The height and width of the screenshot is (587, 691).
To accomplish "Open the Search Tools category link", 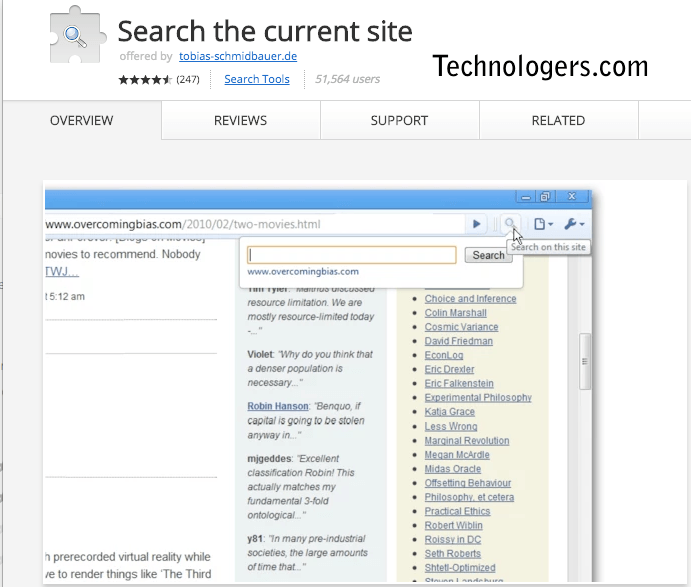I will click(257, 79).
